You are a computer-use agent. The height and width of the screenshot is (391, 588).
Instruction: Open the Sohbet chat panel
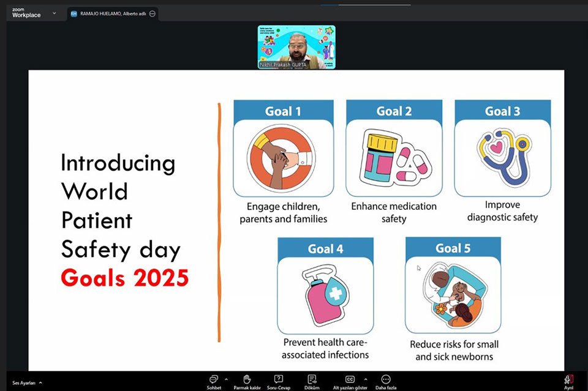coord(213,381)
